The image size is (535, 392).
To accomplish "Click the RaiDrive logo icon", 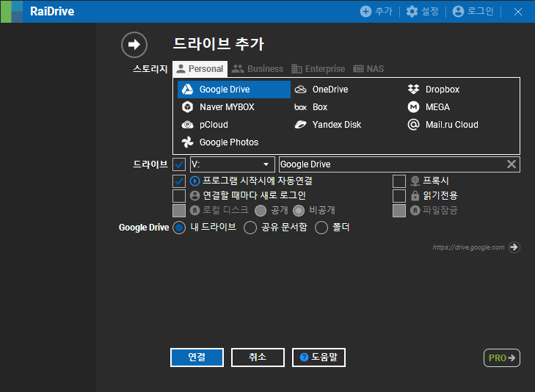I will [x=12, y=12].
